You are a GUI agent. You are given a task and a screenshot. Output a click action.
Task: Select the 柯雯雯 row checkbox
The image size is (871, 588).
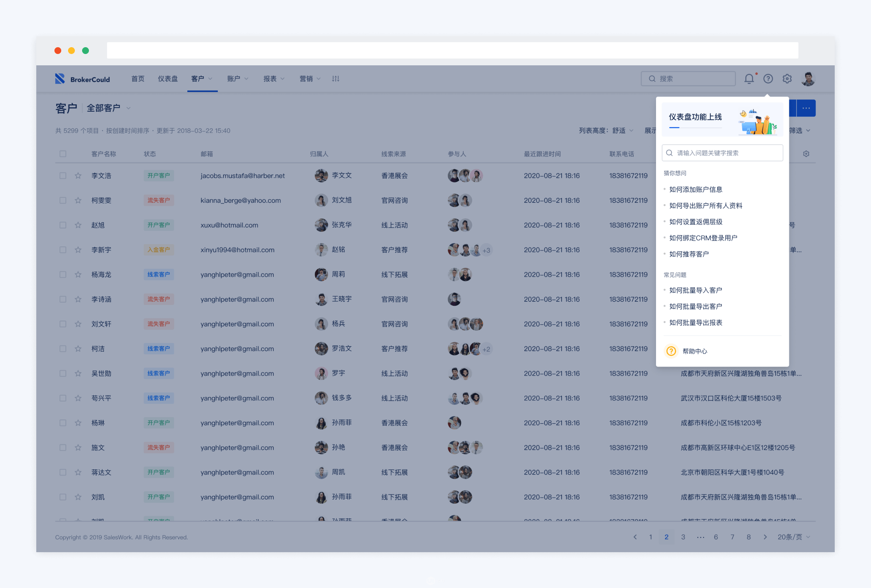tap(63, 201)
